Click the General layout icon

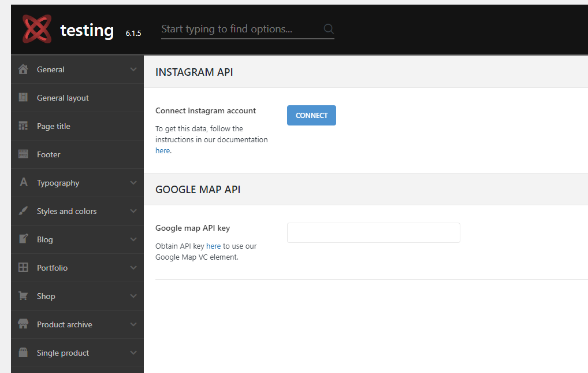click(x=23, y=97)
